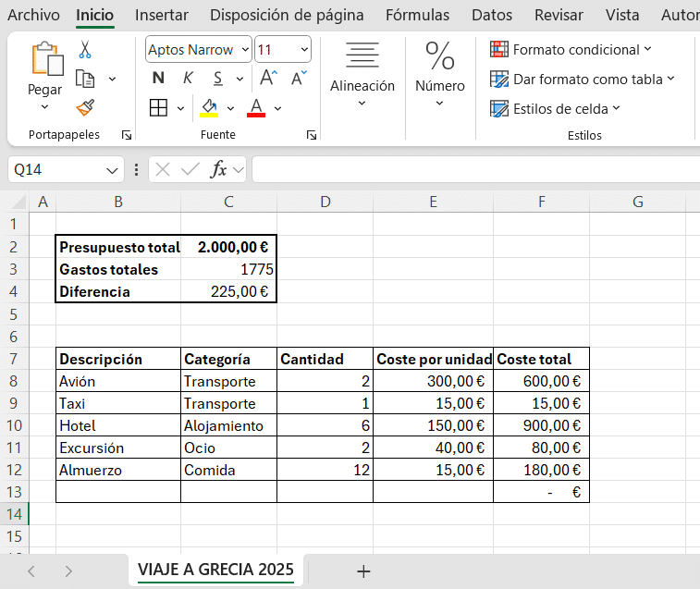
Task: Click Formato condicional icon
Action: coord(499,49)
